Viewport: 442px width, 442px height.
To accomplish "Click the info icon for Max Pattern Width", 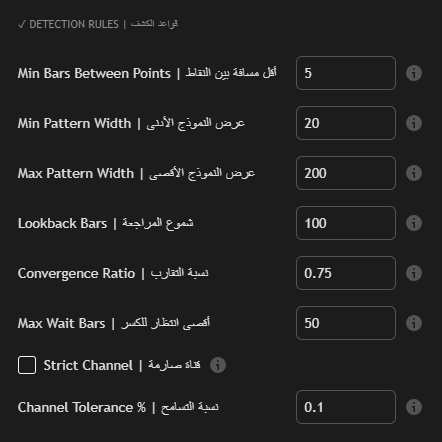I will click(414, 173).
